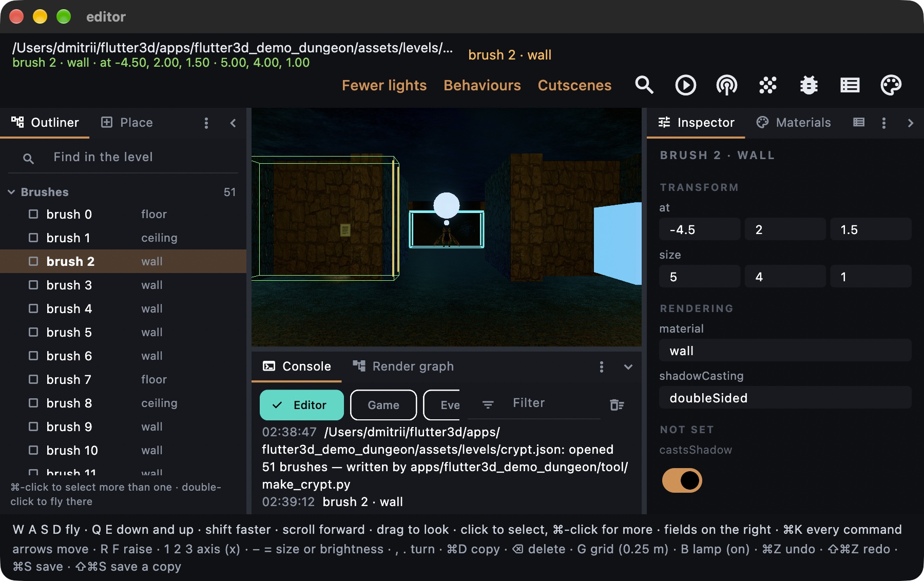Collapse the Outliner panel with left chevron
Screen dimensions: 924x581
point(233,123)
